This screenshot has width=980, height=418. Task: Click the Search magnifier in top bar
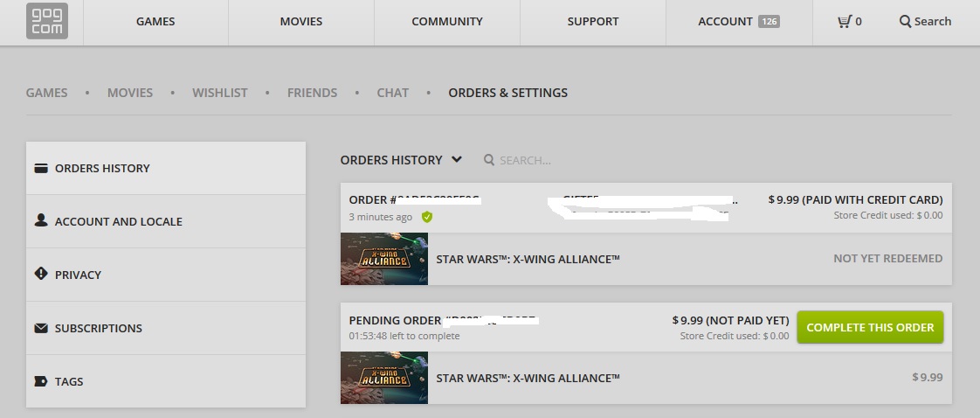(904, 21)
